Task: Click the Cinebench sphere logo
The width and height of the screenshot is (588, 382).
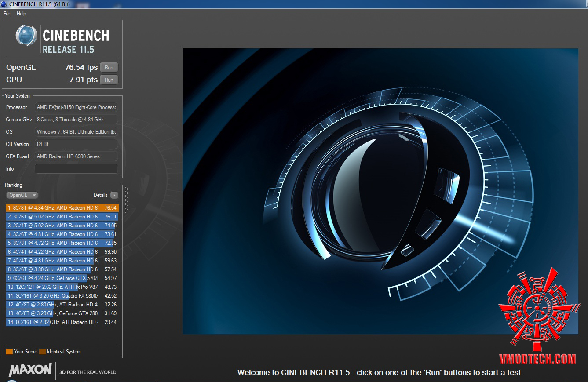Action: [26, 36]
